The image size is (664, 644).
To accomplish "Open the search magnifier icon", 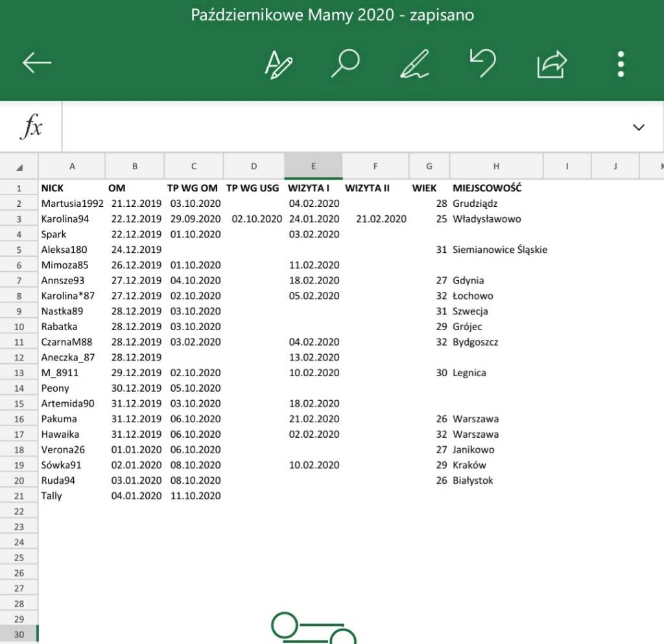I will [x=345, y=64].
